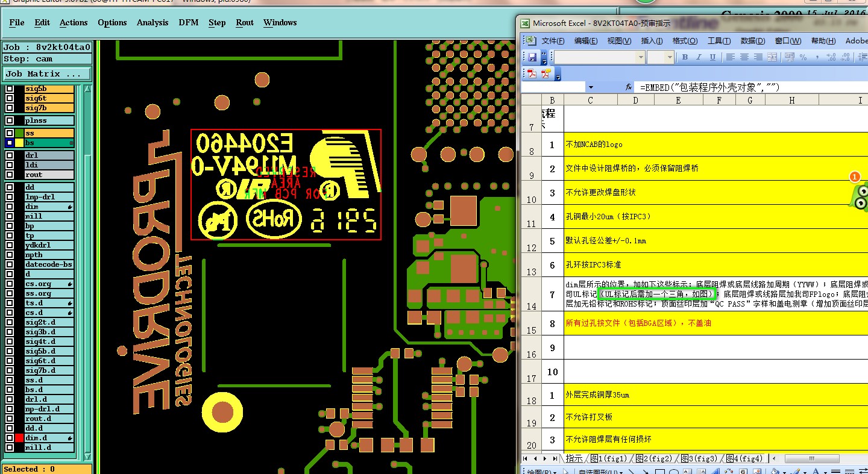Click Merge and Center icon
The image size is (868, 474).
pyautogui.click(x=773, y=57)
